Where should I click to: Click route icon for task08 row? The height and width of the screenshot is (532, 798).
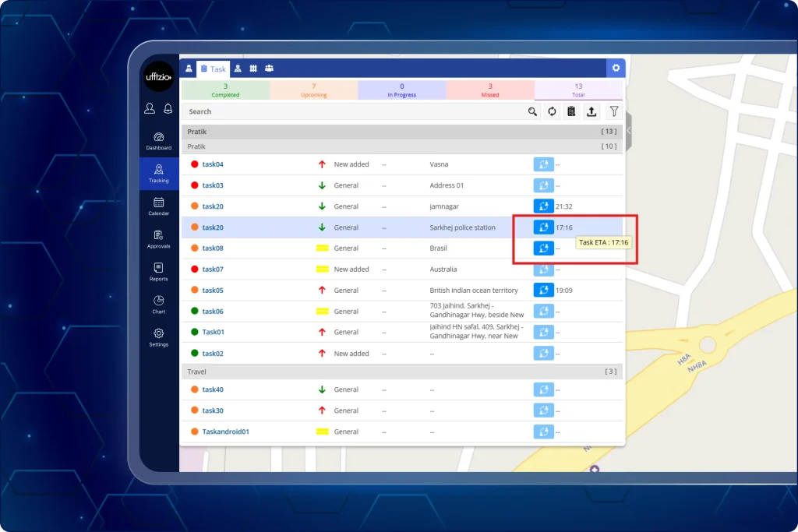pos(543,248)
